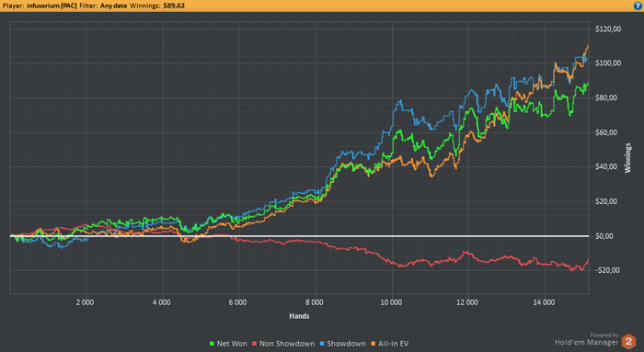Toggle the Showdown legend entry
644x352 pixels.
click(x=342, y=344)
